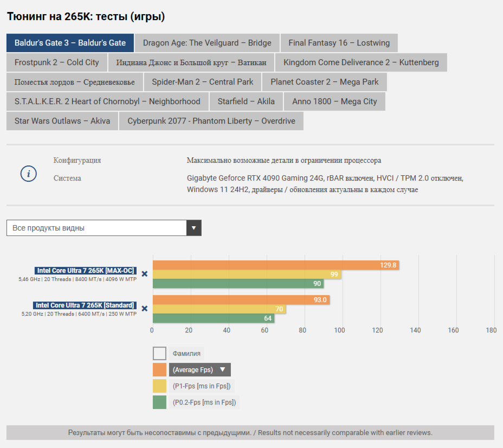Image resolution: width=503 pixels, height=448 pixels.
Task: Open the Frostpunk 2 – Cold City tab
Action: tap(57, 62)
